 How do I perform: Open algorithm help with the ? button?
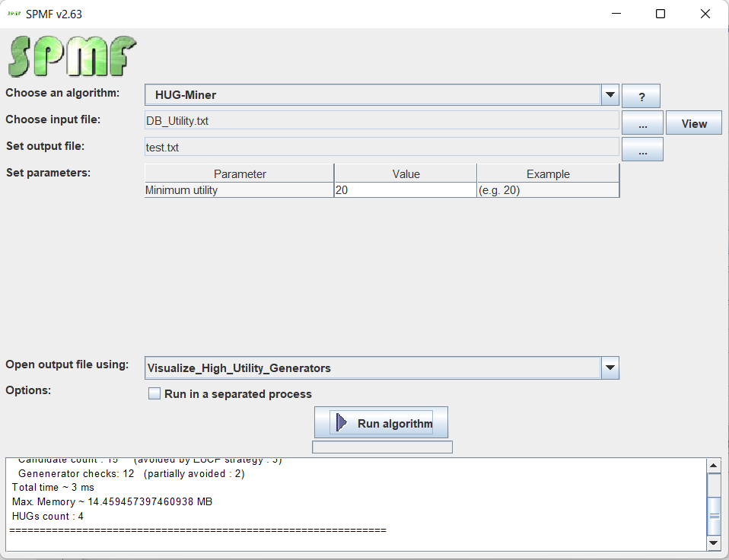coord(641,96)
